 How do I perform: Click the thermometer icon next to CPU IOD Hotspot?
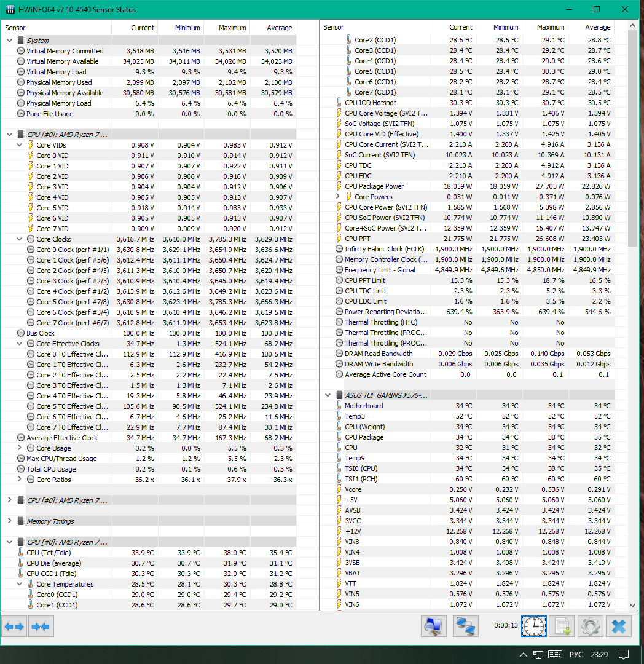(339, 103)
